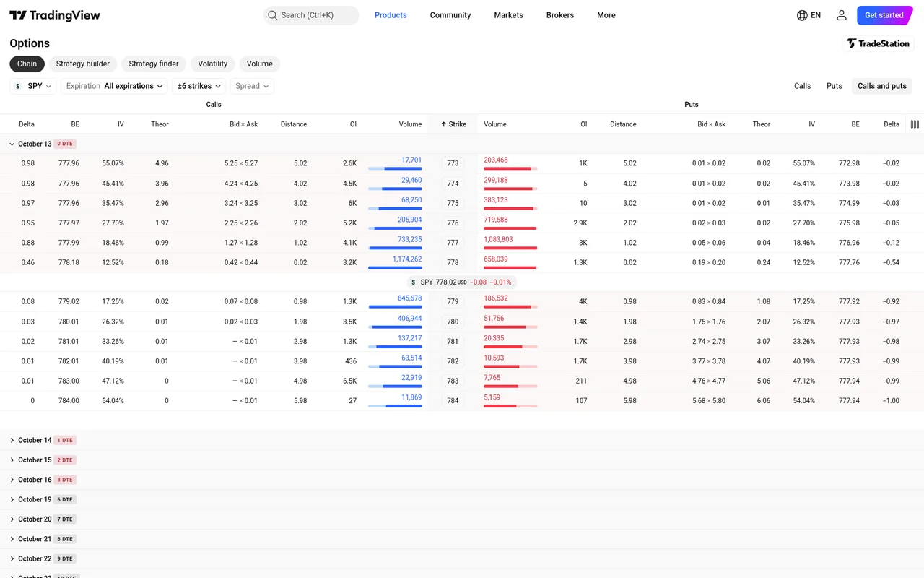Screen dimensions: 924x578
Task: Click put volume 719,588
Action: point(496,220)
